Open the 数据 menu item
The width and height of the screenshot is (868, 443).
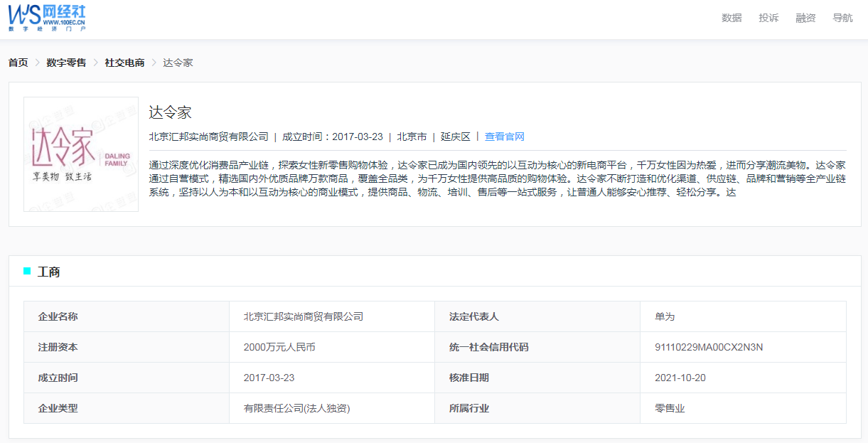click(x=732, y=18)
